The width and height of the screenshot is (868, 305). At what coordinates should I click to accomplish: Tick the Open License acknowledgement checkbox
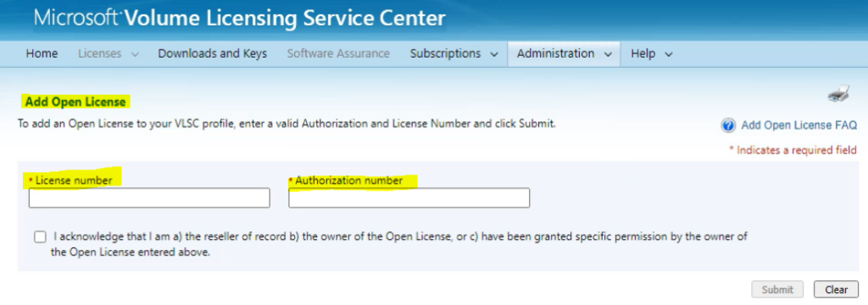pyautogui.click(x=40, y=237)
